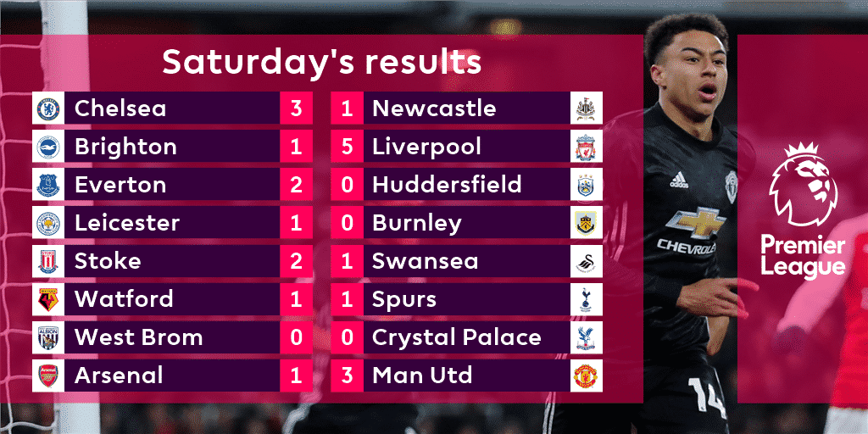Click the Burnley team name
868x434 pixels.
[416, 223]
